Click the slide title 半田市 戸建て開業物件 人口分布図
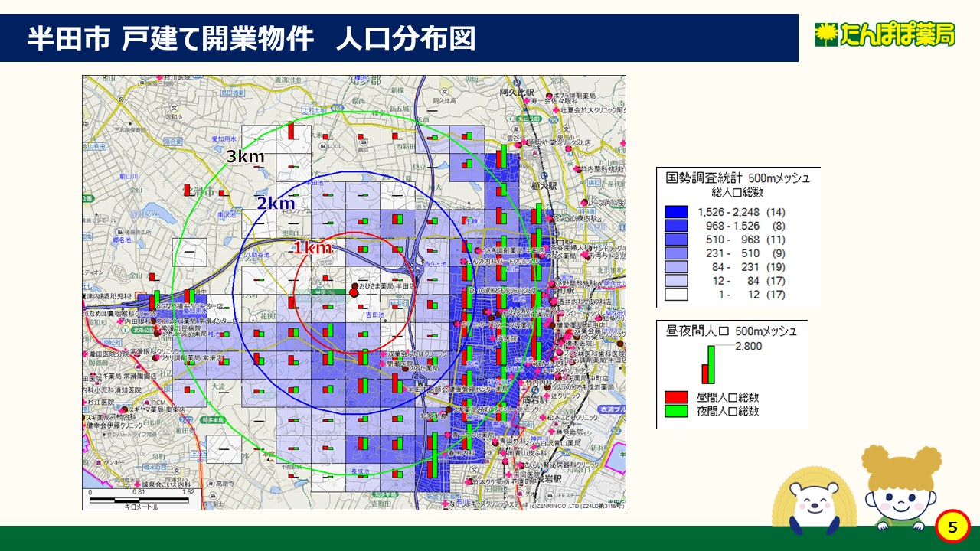Screen dimensions: 980x551 pos(251,38)
